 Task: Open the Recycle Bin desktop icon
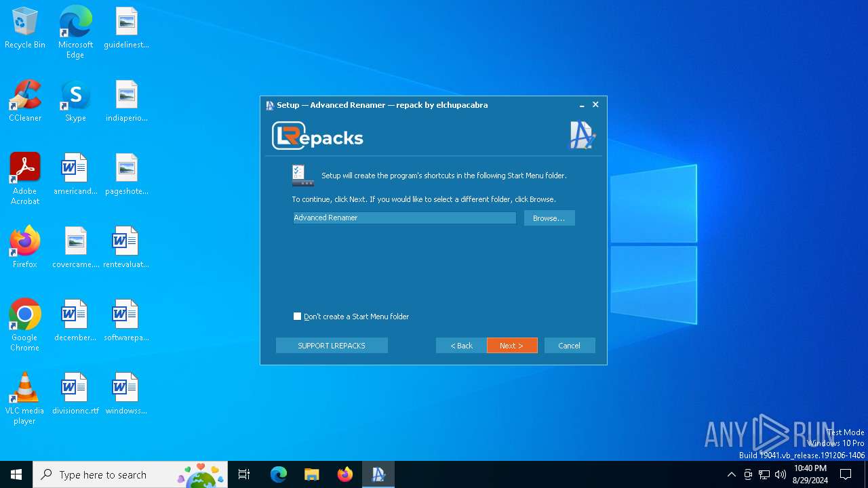coord(25,28)
